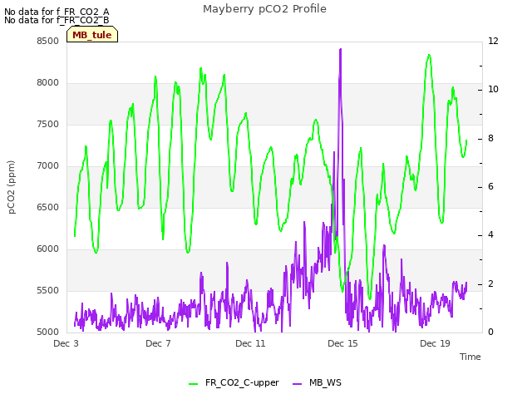
Task: Click the 7000 left axis value
Action: (x=48, y=166)
